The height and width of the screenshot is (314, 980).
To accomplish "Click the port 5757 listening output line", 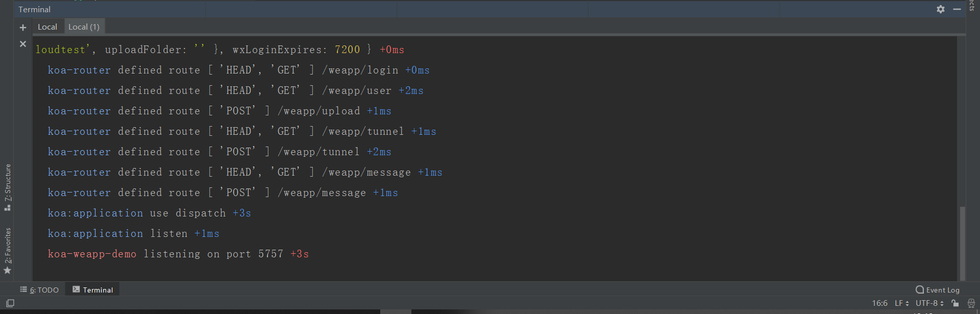I will pos(178,254).
